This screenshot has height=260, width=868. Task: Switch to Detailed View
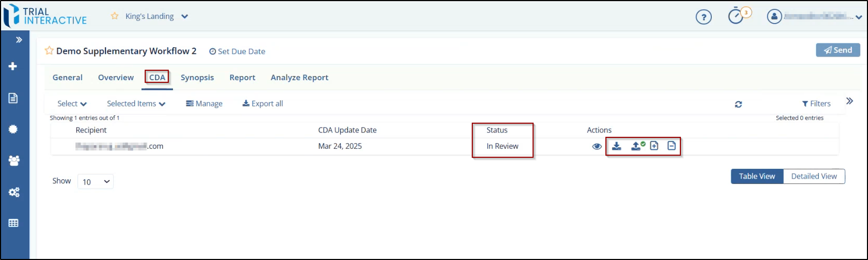[813, 177]
